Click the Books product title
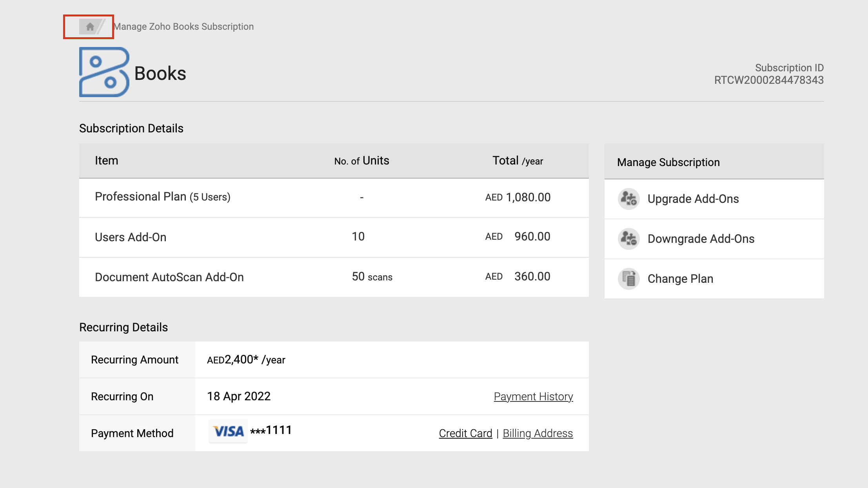Screen dimensions: 868x488 pyautogui.click(x=160, y=74)
